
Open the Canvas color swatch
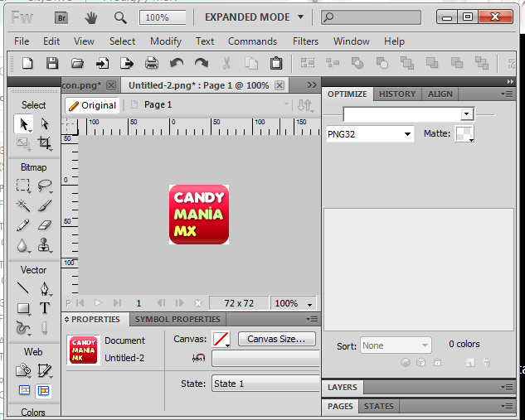coord(221,339)
